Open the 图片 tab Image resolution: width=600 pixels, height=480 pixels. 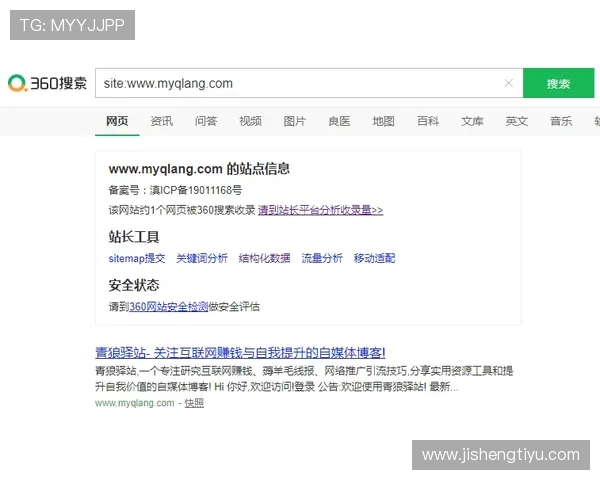[x=295, y=121]
